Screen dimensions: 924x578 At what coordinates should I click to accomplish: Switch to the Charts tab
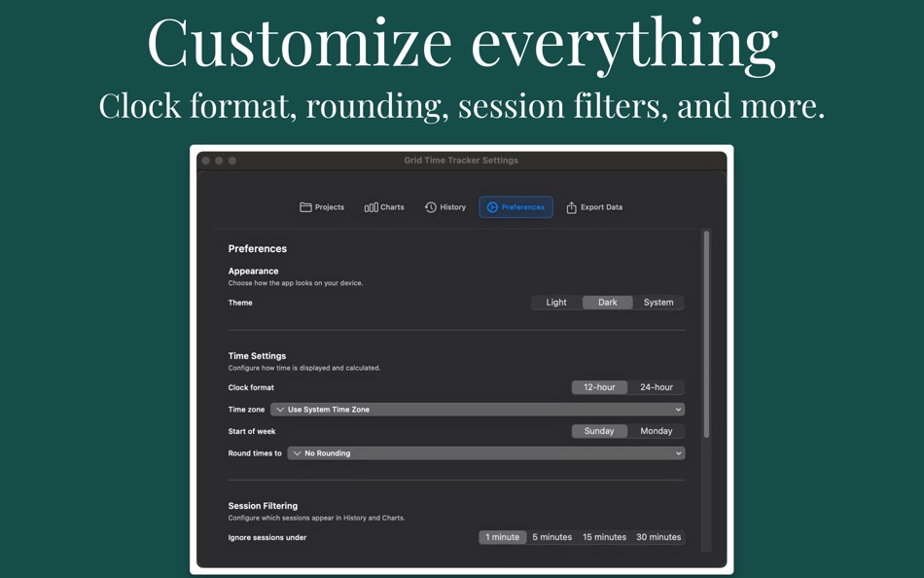point(384,207)
